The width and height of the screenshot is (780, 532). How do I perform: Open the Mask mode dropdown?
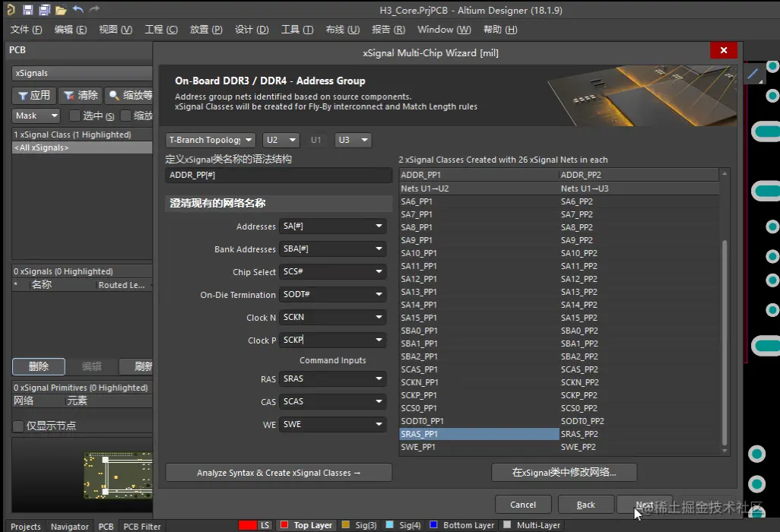36,116
